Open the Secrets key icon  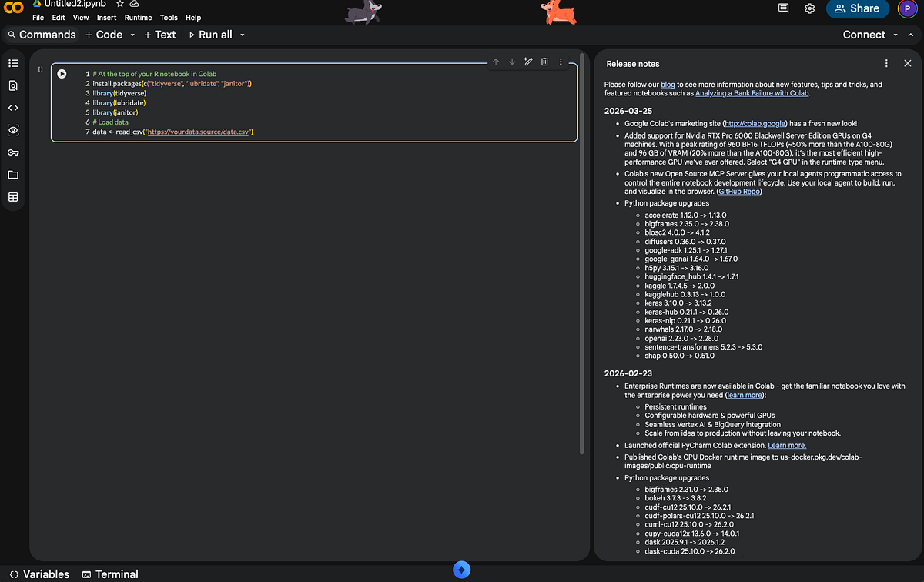(x=13, y=152)
